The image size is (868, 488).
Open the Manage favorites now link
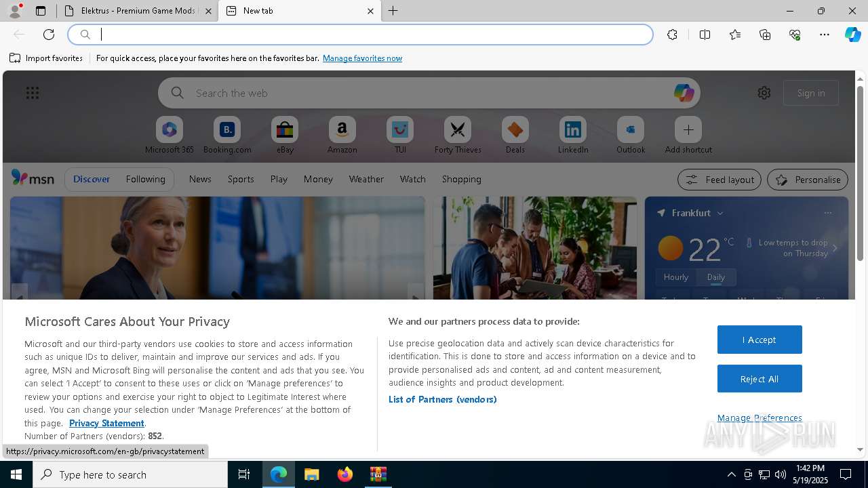[x=362, y=58]
